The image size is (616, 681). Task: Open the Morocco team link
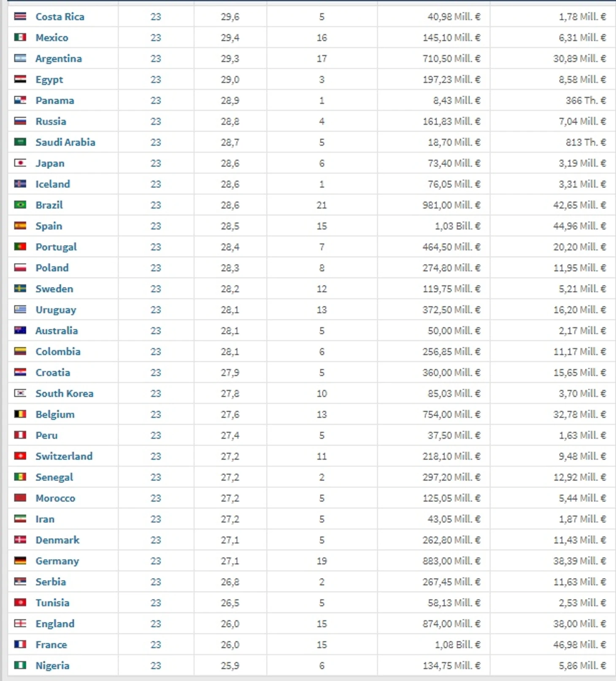pyautogui.click(x=55, y=498)
